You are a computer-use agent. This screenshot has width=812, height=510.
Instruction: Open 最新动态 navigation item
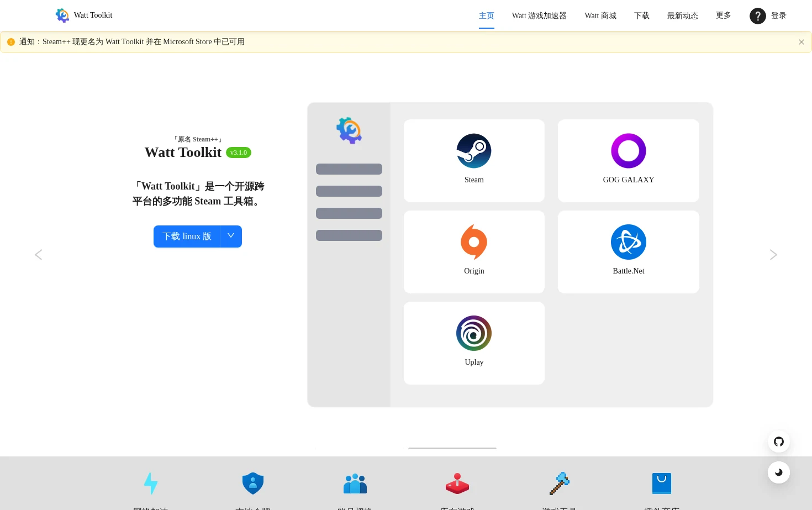(683, 15)
